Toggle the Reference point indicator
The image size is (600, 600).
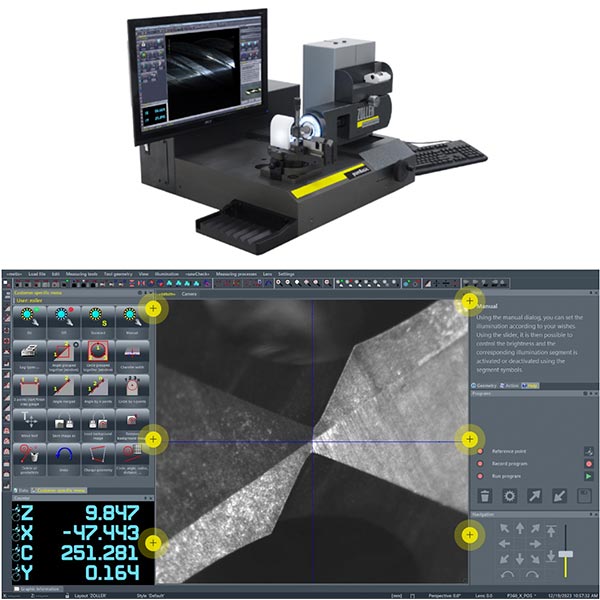click(480, 450)
